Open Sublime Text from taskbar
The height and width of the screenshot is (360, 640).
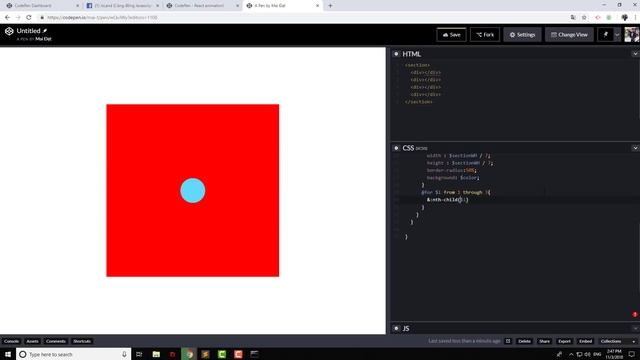pyautogui.click(x=205, y=354)
